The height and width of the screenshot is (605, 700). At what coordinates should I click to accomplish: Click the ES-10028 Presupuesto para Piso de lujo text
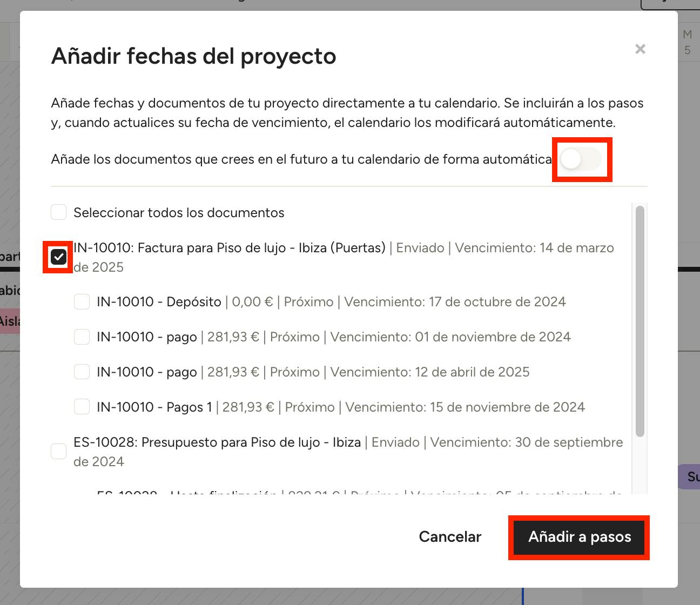pos(217,442)
